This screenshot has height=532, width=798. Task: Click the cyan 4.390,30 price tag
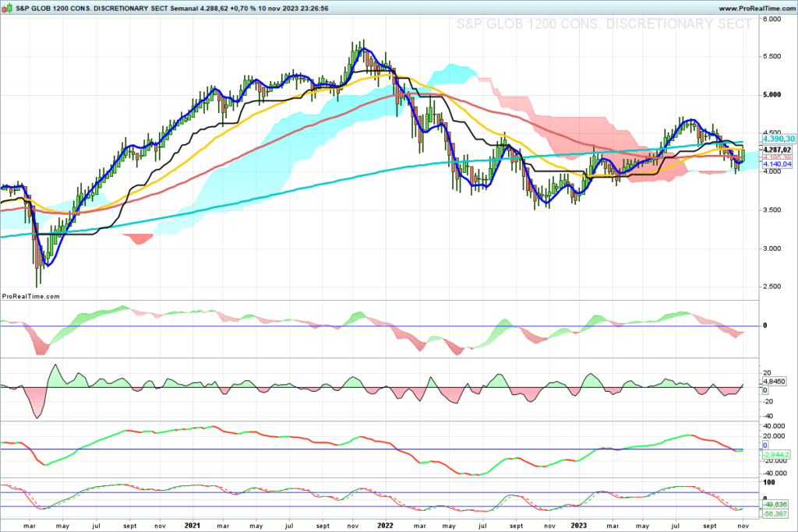pos(779,139)
